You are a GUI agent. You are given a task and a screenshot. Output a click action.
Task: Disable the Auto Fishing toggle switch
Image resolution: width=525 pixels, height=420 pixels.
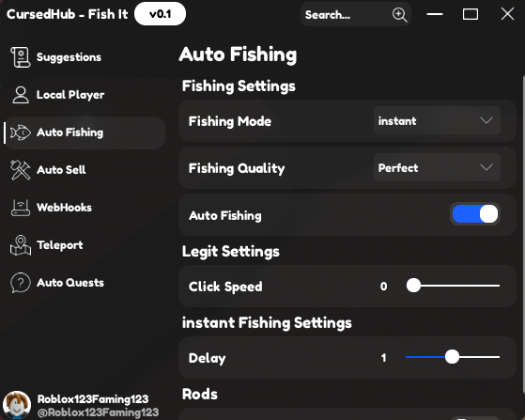click(475, 213)
